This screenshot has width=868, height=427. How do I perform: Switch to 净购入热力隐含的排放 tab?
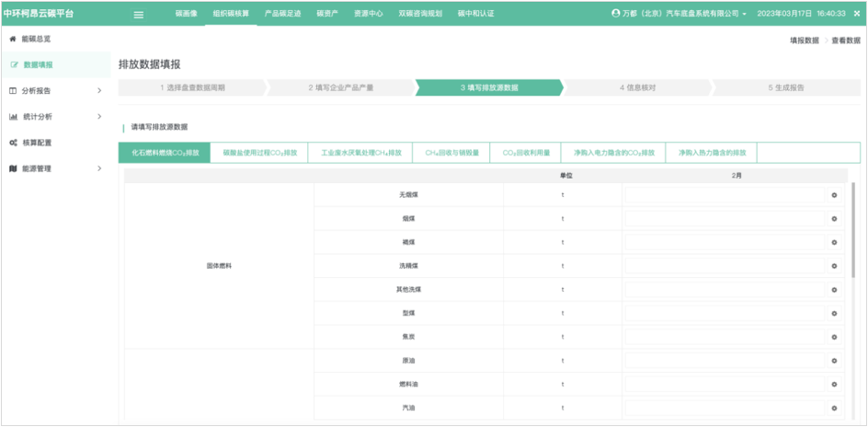[x=712, y=153]
